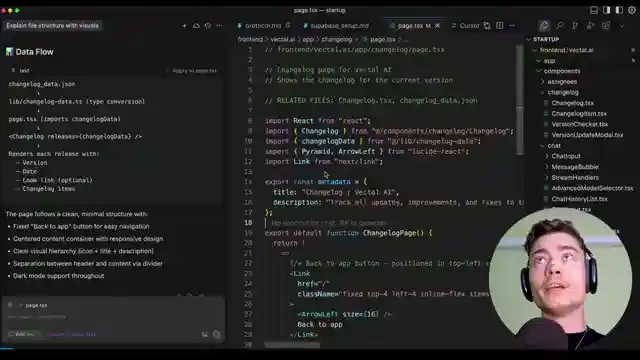Open the Search view magnifier icon
The width and height of the screenshot is (640, 360).
tap(560, 26)
